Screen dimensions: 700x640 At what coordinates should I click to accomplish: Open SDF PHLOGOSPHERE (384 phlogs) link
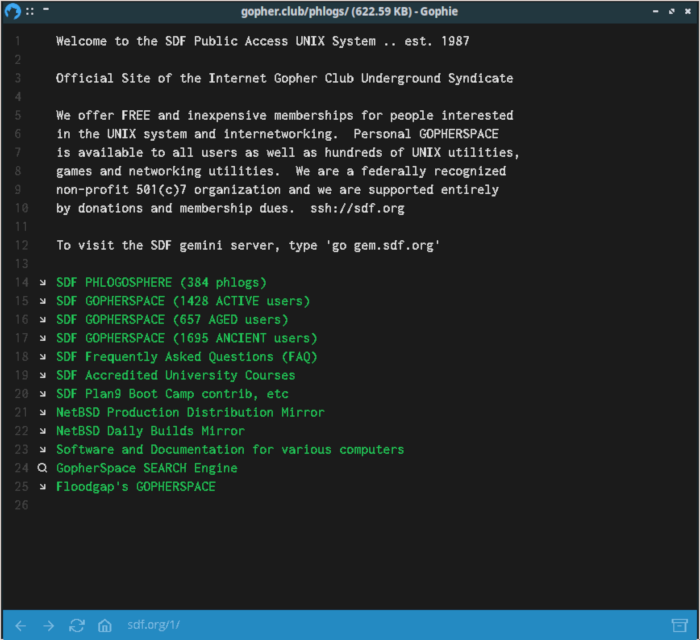(161, 283)
